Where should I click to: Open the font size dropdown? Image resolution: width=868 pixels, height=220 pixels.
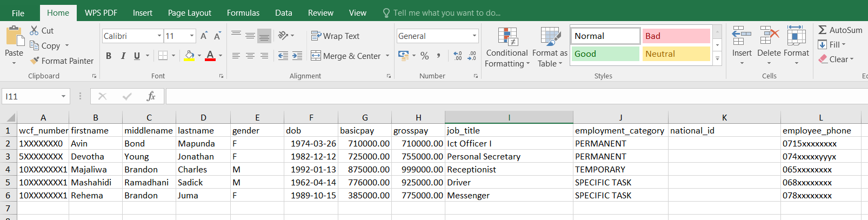click(192, 36)
